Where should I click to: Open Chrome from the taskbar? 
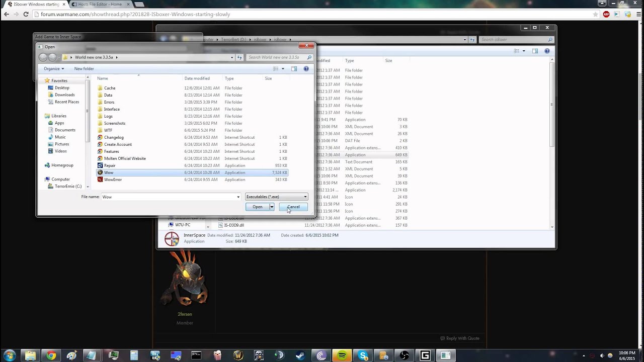[x=51, y=355]
